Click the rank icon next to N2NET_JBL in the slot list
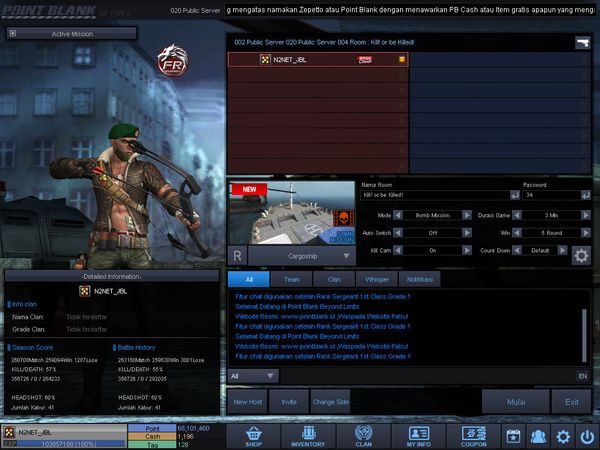The width and height of the screenshot is (600, 450). [x=265, y=59]
